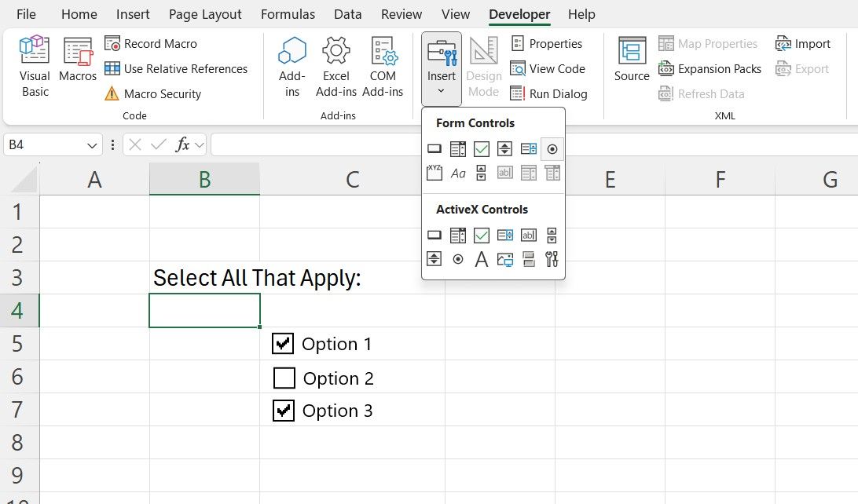Image resolution: width=858 pixels, height=504 pixels.
Task: Select the ActiveX label control icon
Action: tap(482, 259)
